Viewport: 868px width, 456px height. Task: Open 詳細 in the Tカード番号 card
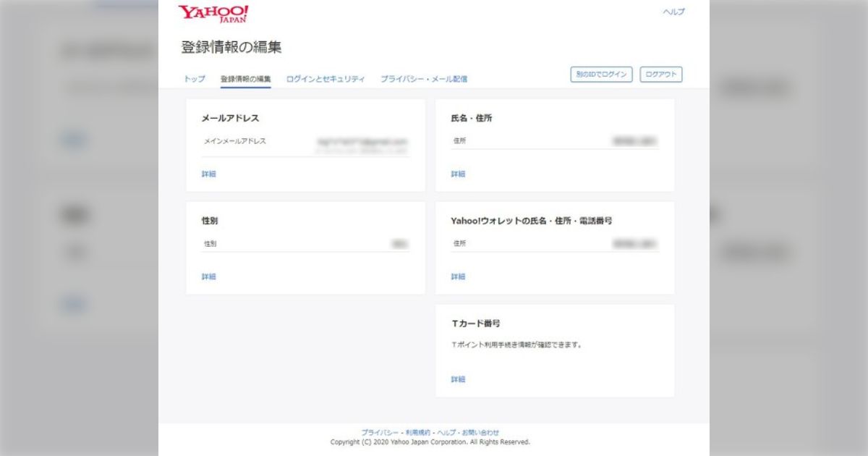456,379
